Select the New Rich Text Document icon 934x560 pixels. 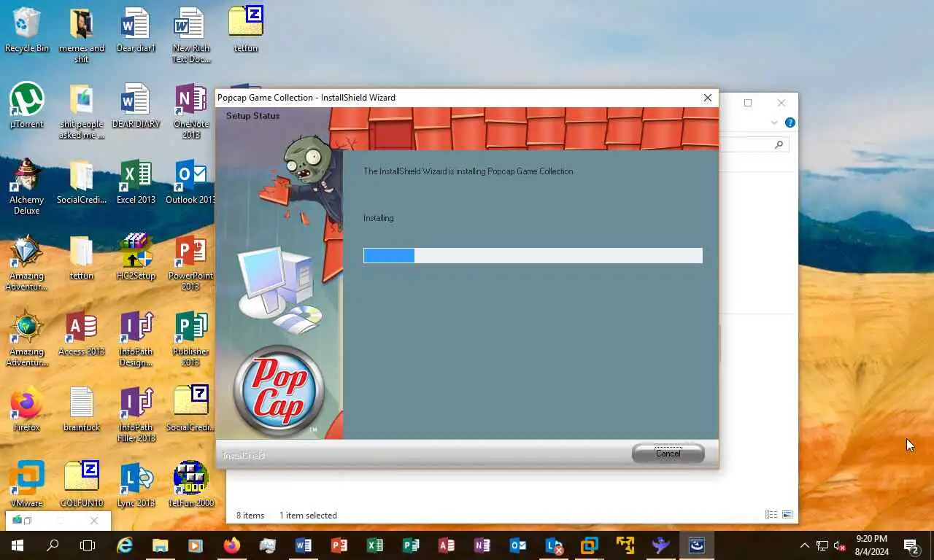[x=190, y=35]
